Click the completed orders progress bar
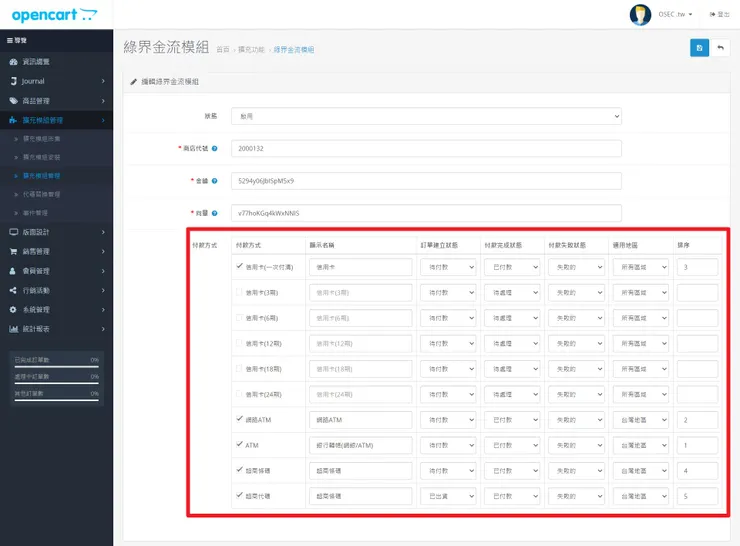 click(57, 367)
